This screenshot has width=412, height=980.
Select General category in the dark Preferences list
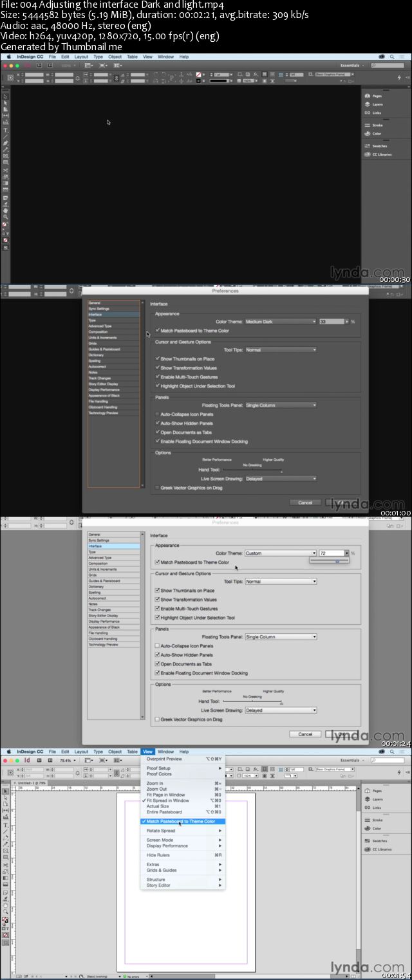point(113,303)
